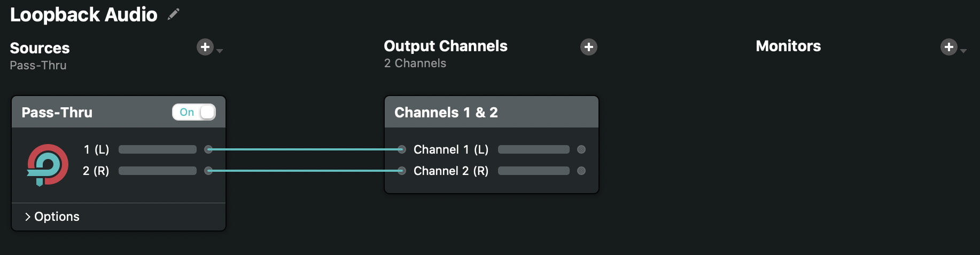
Task: Click Pass-Thru 1 (L) output connector dot
Action: click(209, 149)
